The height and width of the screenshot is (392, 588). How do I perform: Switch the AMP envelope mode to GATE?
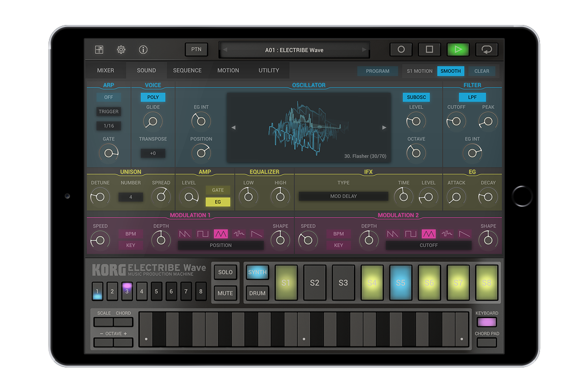coord(218,190)
